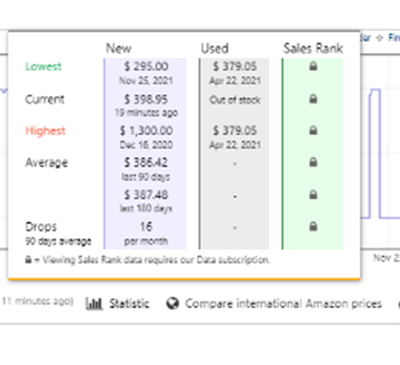Click the drops count 16
The height and width of the screenshot is (365, 400).
(x=146, y=227)
